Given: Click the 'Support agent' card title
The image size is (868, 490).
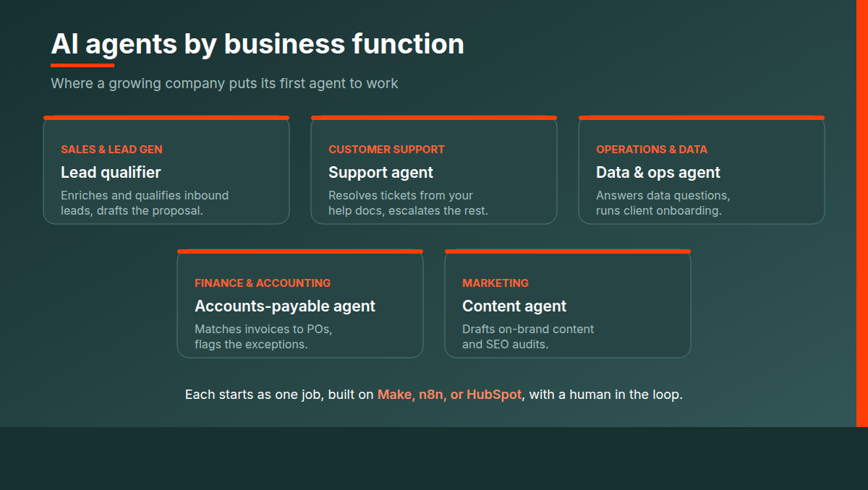Looking at the screenshot, I should 380,172.
